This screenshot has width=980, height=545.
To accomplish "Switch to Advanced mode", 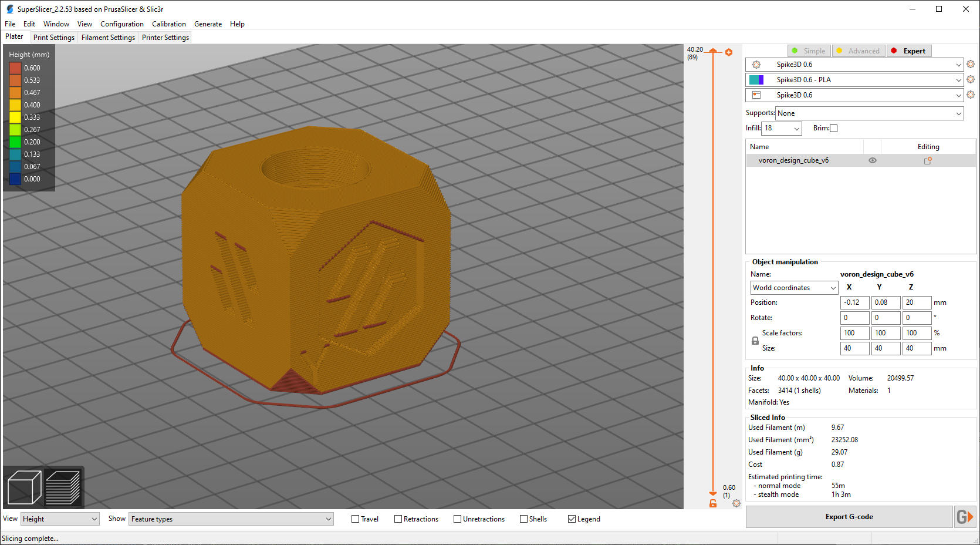I will (859, 51).
